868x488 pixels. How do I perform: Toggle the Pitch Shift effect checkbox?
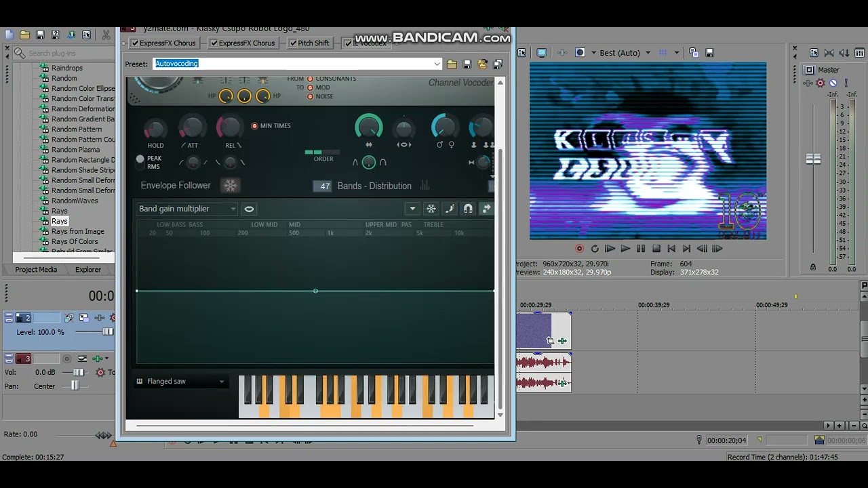click(x=293, y=43)
